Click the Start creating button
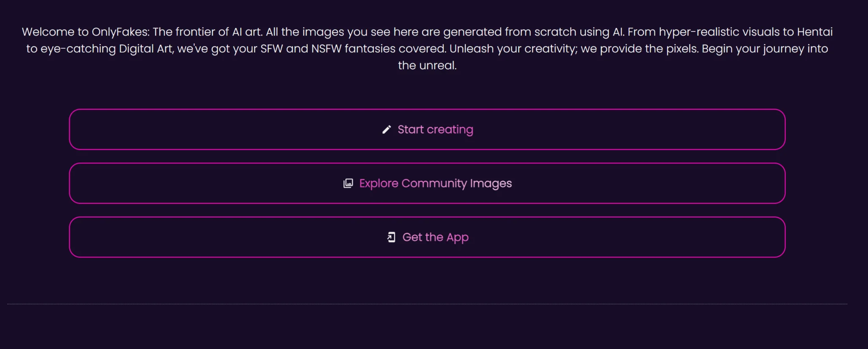Viewport: 868px width, 349px height. (427, 129)
